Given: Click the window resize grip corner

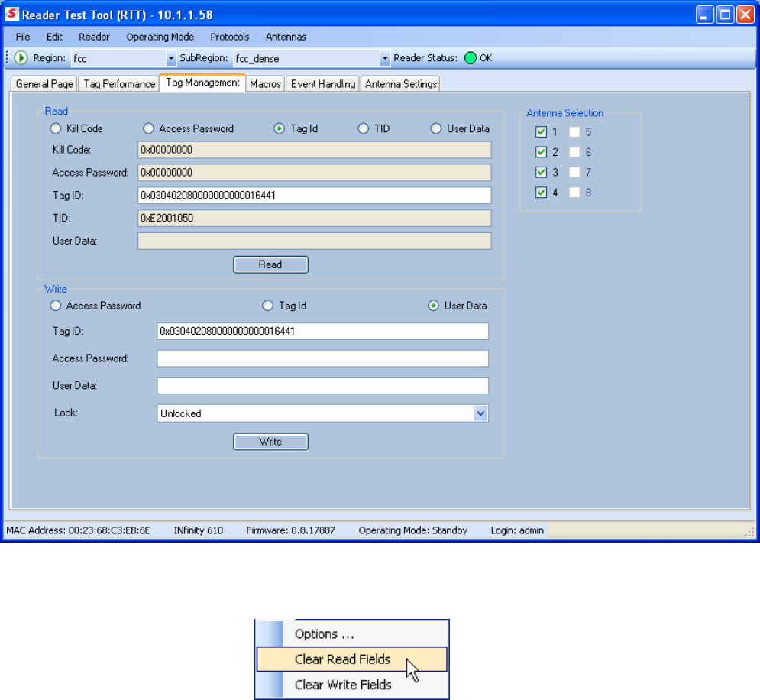Looking at the screenshot, I should (751, 532).
